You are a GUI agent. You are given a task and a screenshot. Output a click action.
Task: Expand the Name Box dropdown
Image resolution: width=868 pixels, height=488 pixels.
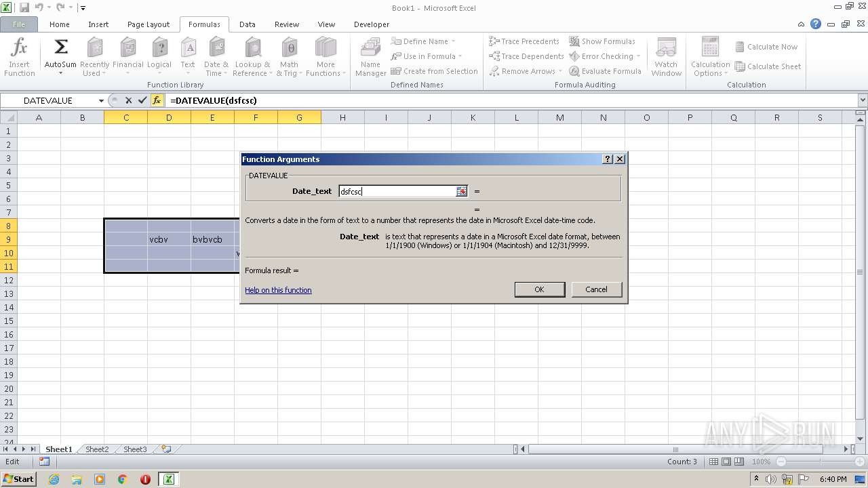coord(101,100)
